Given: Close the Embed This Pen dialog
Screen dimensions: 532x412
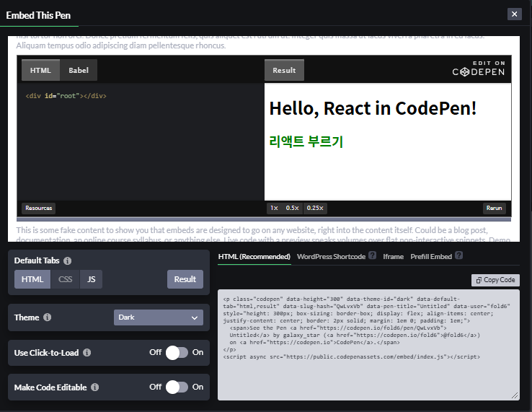Looking at the screenshot, I should click(515, 14).
